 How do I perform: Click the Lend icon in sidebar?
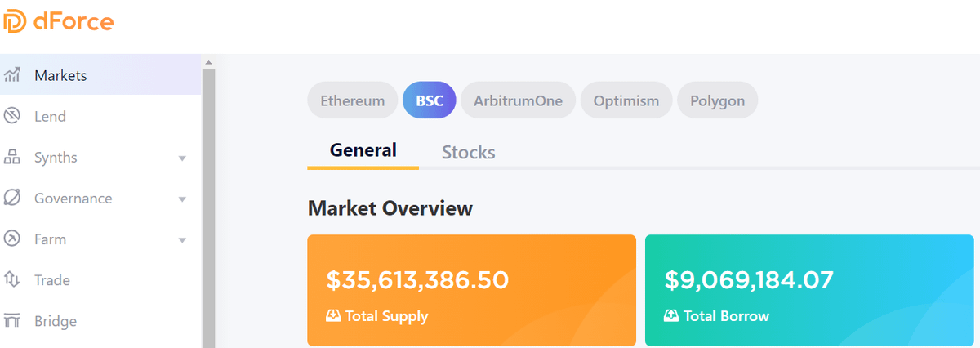(12, 117)
